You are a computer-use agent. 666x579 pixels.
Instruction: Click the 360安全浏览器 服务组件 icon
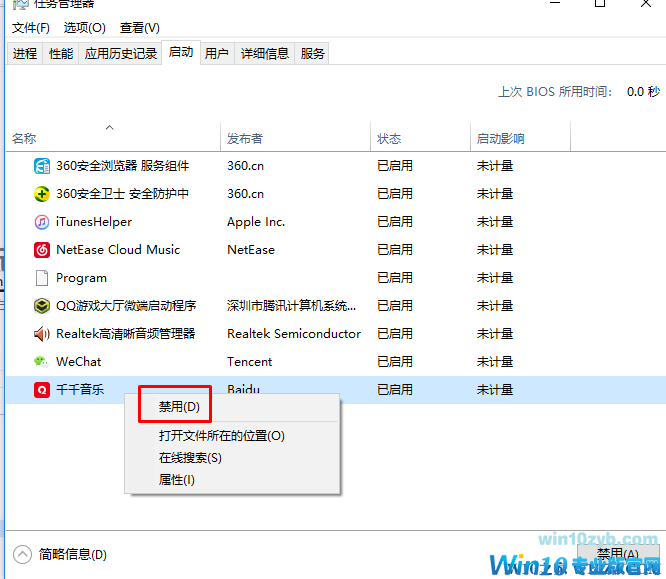click(x=42, y=166)
